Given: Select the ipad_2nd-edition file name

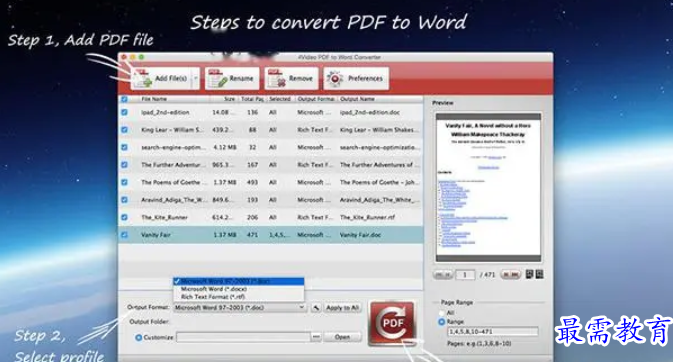Looking at the screenshot, I should (x=165, y=113).
